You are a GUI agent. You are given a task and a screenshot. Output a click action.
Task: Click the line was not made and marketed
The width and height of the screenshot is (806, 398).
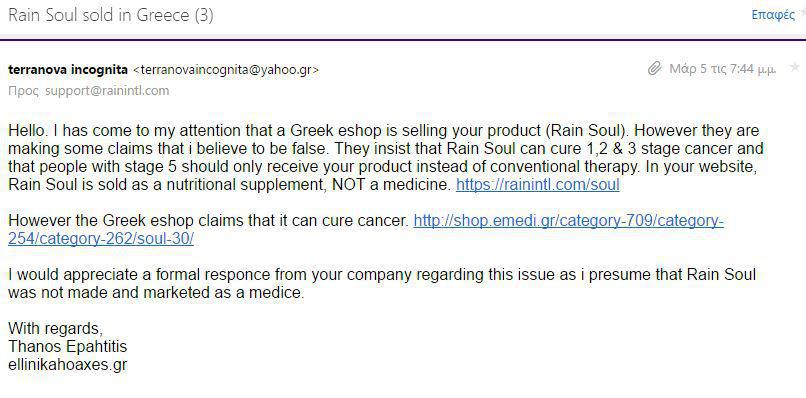[x=156, y=293]
